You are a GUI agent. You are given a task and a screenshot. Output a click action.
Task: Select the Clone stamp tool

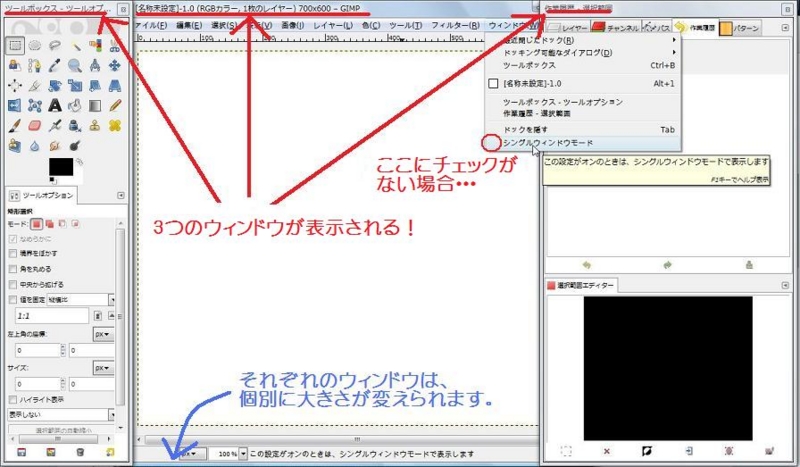pyautogui.click(x=95, y=126)
